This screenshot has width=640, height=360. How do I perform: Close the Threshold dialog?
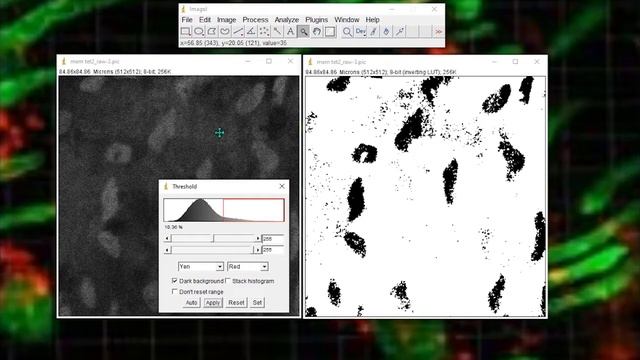point(282,186)
